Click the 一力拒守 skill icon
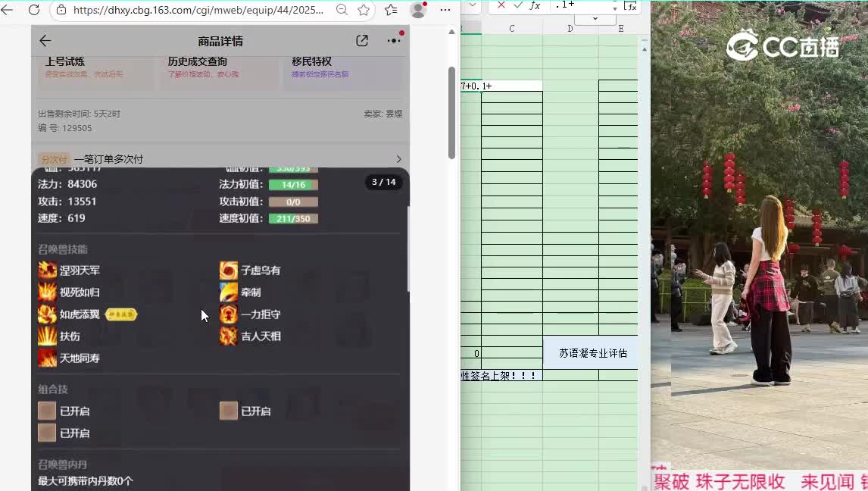The width and height of the screenshot is (868, 491). (229, 314)
